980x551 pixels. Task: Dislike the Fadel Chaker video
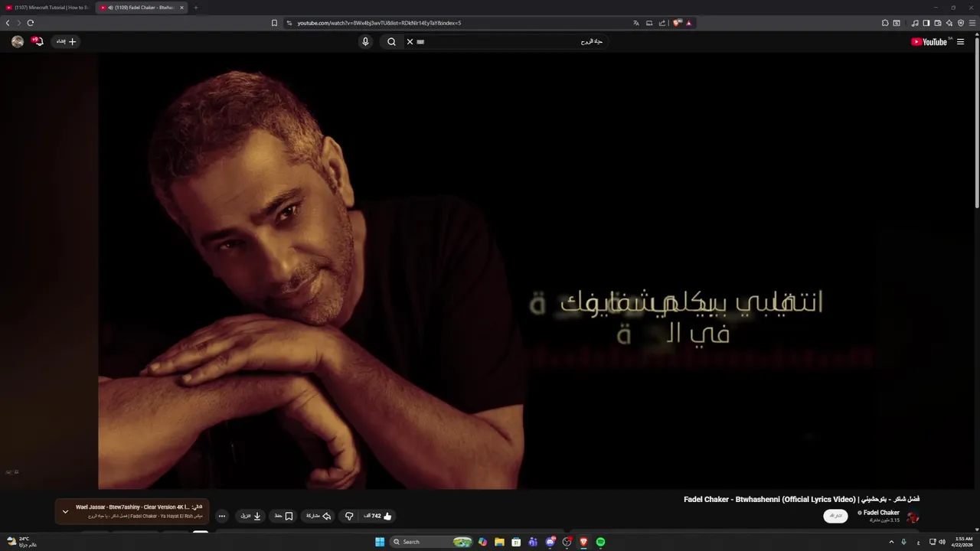(x=349, y=516)
